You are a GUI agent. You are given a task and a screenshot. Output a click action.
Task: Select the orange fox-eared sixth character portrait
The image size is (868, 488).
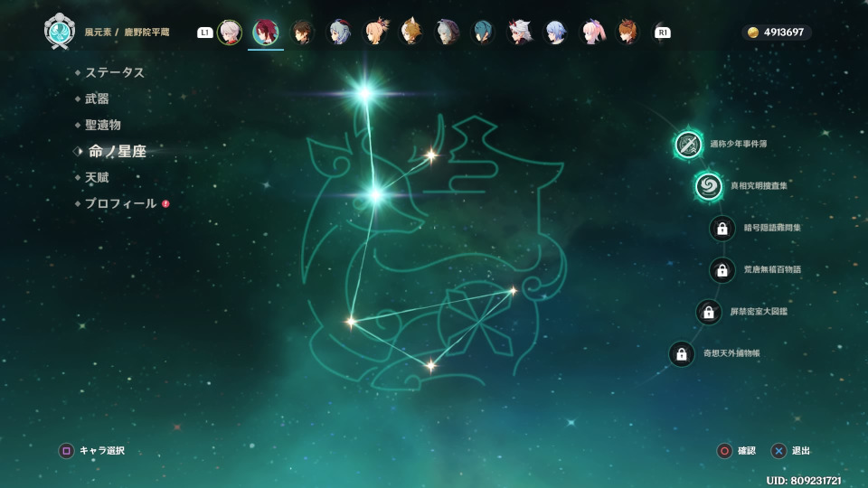410,33
